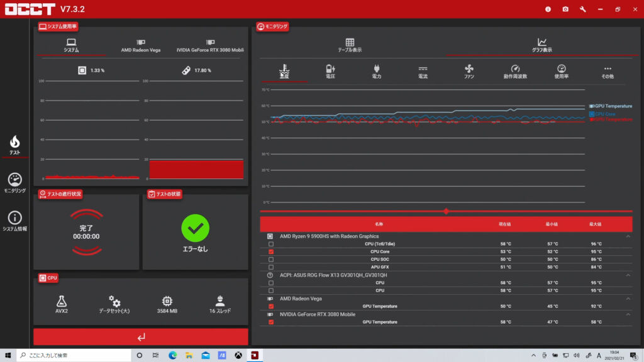Click the AMD Radeon Vega group icon in sensor table
Image resolution: width=644 pixels, height=362 pixels.
click(x=270, y=299)
